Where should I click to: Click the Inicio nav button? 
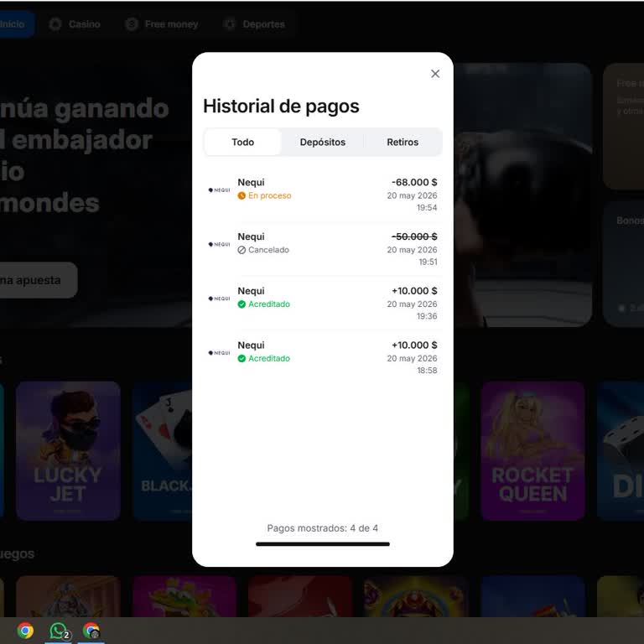point(16,24)
